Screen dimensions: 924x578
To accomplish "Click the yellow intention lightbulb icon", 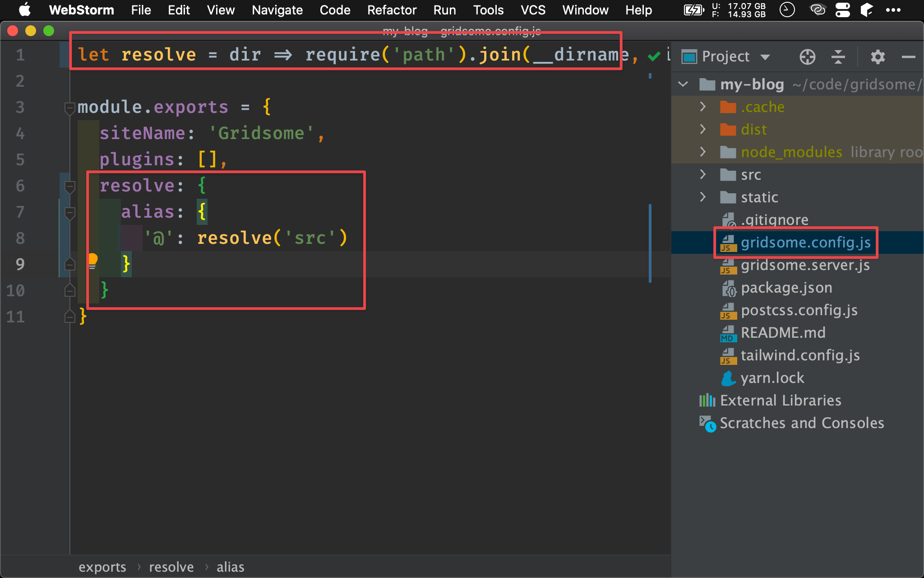I will (92, 261).
